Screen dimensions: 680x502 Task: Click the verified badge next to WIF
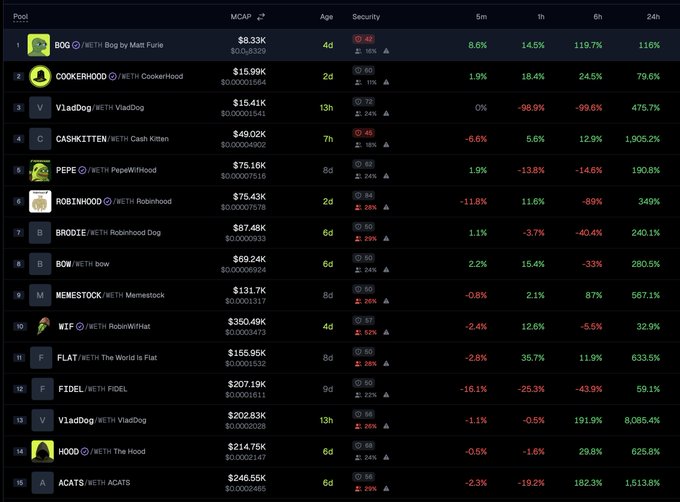80,326
